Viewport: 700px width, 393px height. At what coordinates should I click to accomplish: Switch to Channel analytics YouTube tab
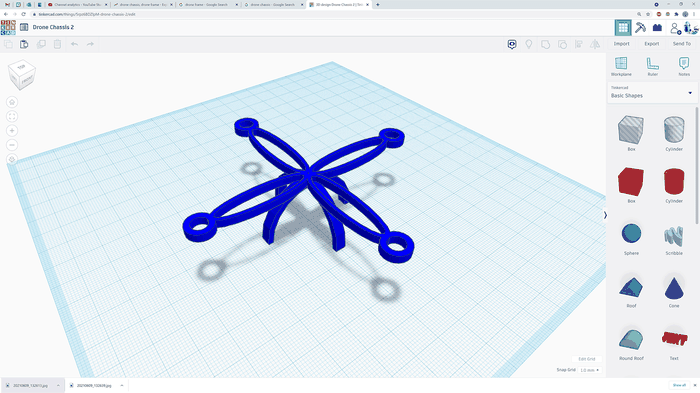point(77,4)
